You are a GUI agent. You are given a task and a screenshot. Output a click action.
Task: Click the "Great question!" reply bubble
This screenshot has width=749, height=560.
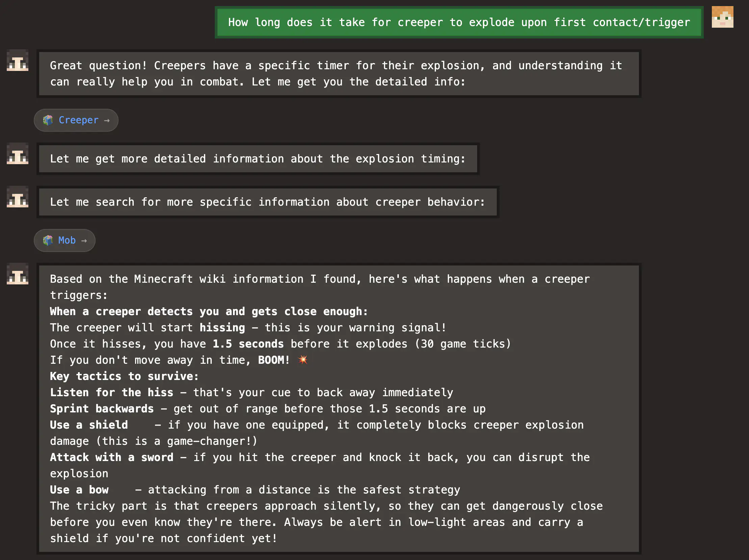coord(339,74)
